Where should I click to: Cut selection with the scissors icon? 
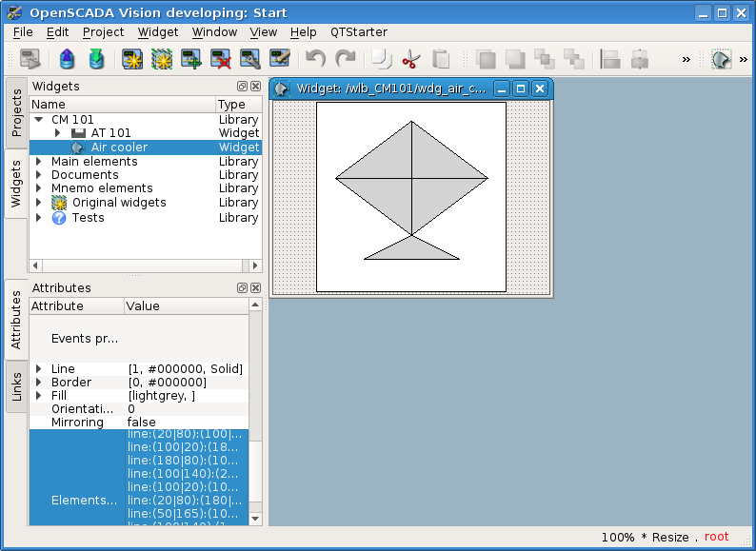(410, 60)
